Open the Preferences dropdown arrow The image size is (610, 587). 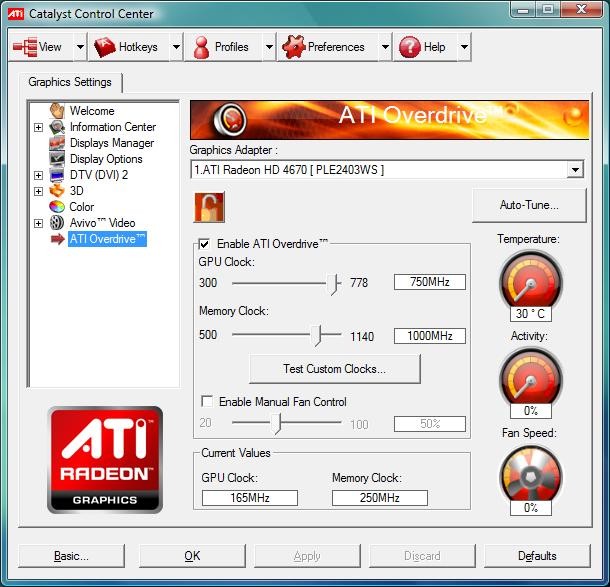[385, 47]
